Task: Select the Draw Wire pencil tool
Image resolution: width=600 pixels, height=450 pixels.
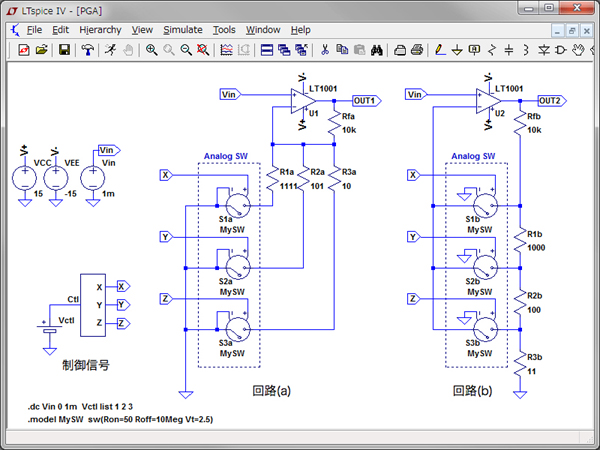Action: (441, 49)
